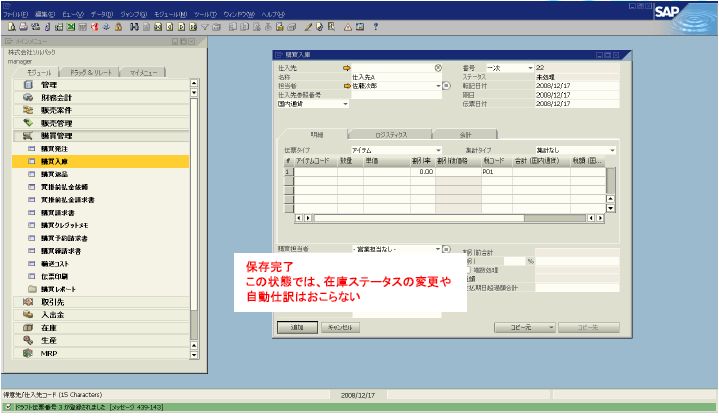Click the キャンセル button

pyautogui.click(x=340, y=327)
